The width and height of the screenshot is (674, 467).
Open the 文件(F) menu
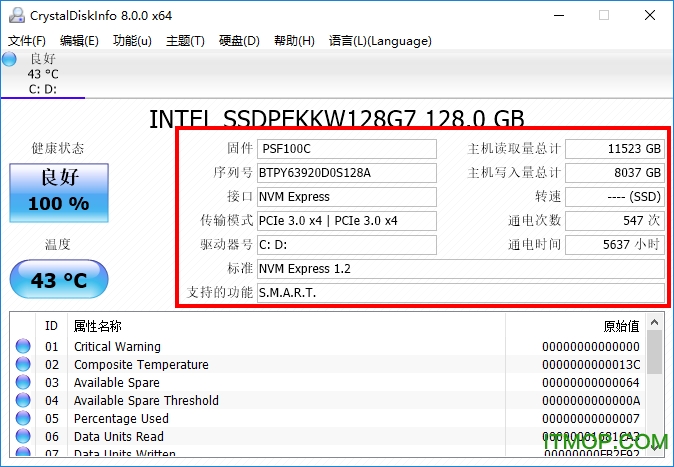coord(27,41)
